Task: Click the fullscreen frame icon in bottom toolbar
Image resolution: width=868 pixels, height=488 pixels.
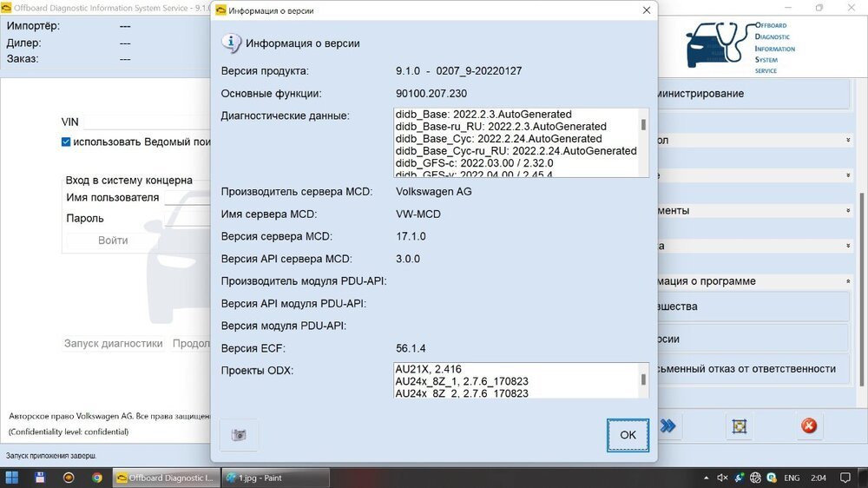Action: pos(739,425)
